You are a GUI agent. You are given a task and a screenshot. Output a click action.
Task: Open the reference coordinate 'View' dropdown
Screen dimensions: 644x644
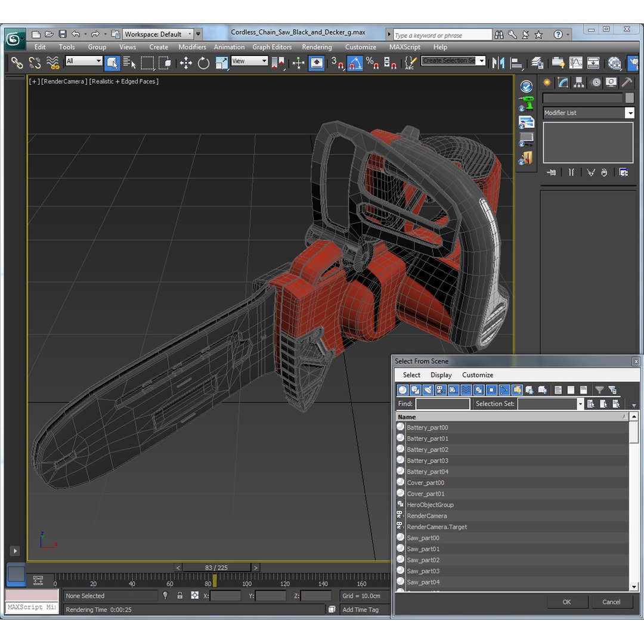250,61
